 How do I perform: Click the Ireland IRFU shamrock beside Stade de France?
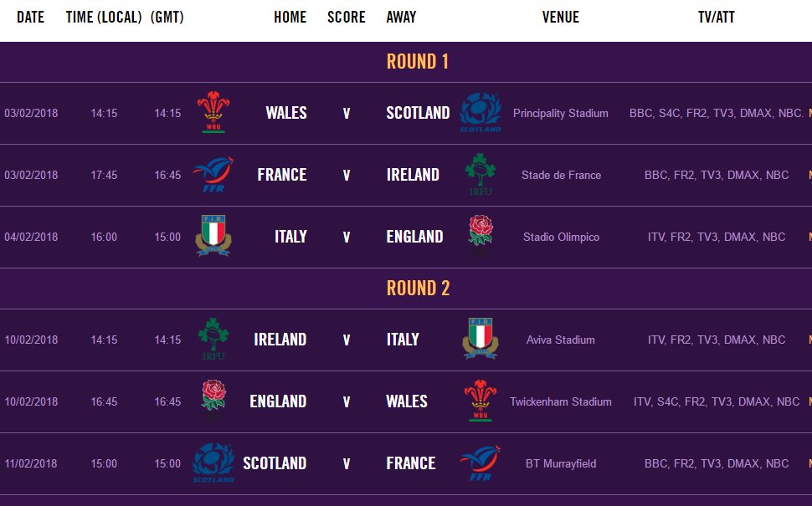click(x=481, y=174)
